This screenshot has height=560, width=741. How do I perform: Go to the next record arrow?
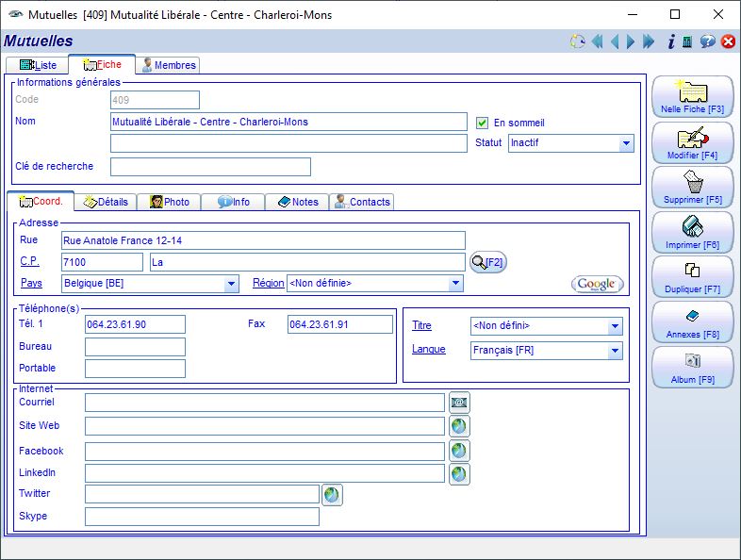[x=631, y=41]
